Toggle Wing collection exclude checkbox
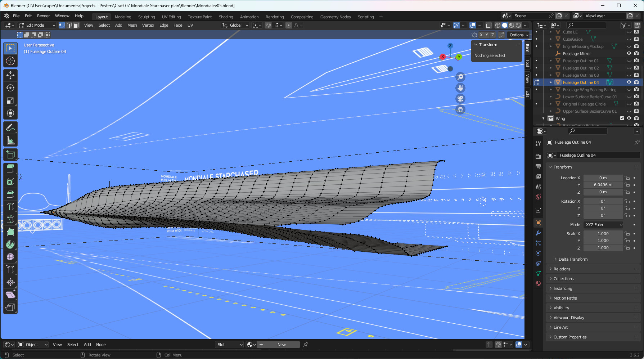Image resolution: width=644 pixels, height=359 pixels. point(622,118)
